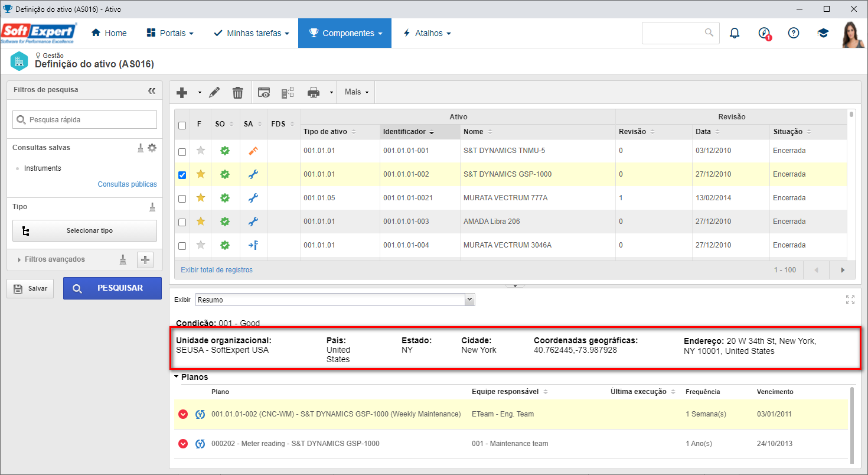The height and width of the screenshot is (475, 868).
Task: Open the training graduation cap icon
Action: coord(823,33)
